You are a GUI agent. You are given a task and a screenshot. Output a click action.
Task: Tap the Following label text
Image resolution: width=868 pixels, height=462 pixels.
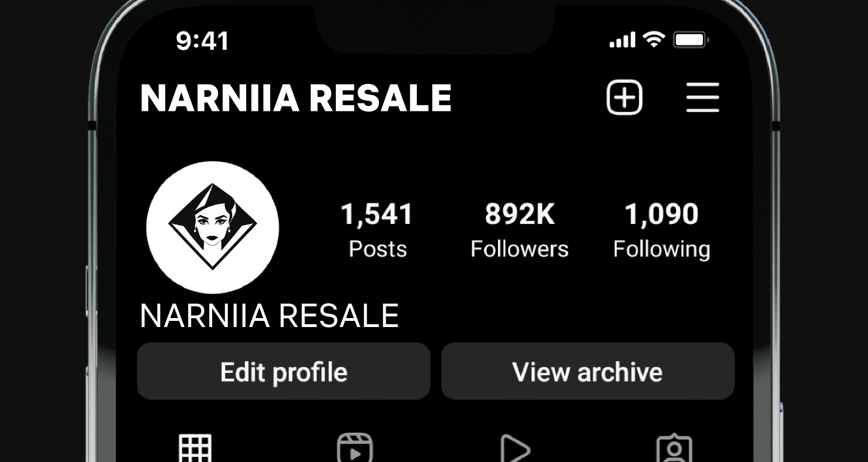tap(661, 250)
